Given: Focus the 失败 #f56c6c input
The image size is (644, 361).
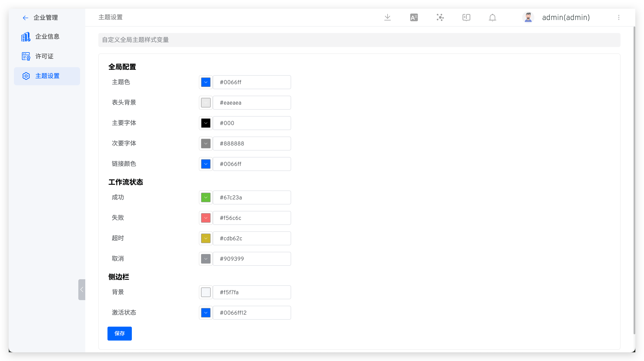Looking at the screenshot, I should pos(252,218).
